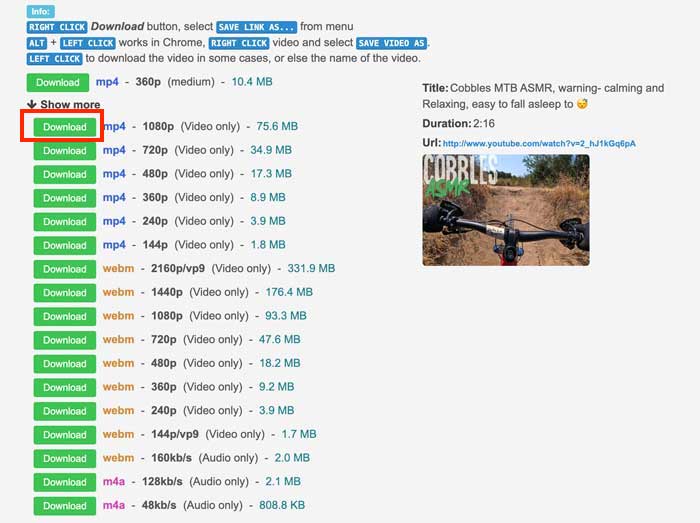Download the webm 240p 3.9 MB file
Screen dimensions: 700x523
pyautogui.click(x=65, y=411)
